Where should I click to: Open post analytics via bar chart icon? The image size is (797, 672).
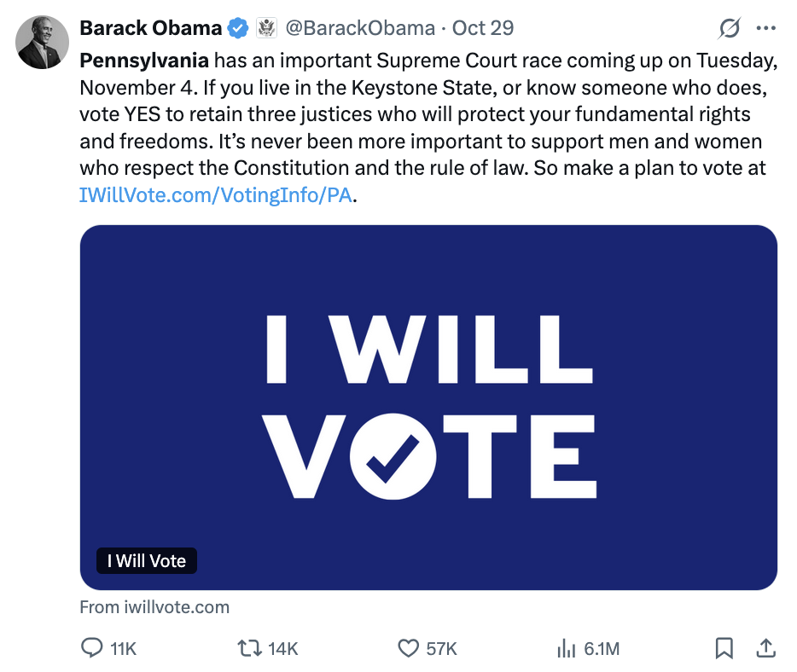[566, 649]
